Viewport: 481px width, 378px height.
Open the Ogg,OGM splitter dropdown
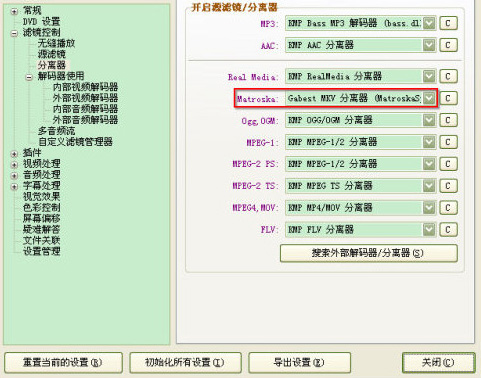pos(429,120)
